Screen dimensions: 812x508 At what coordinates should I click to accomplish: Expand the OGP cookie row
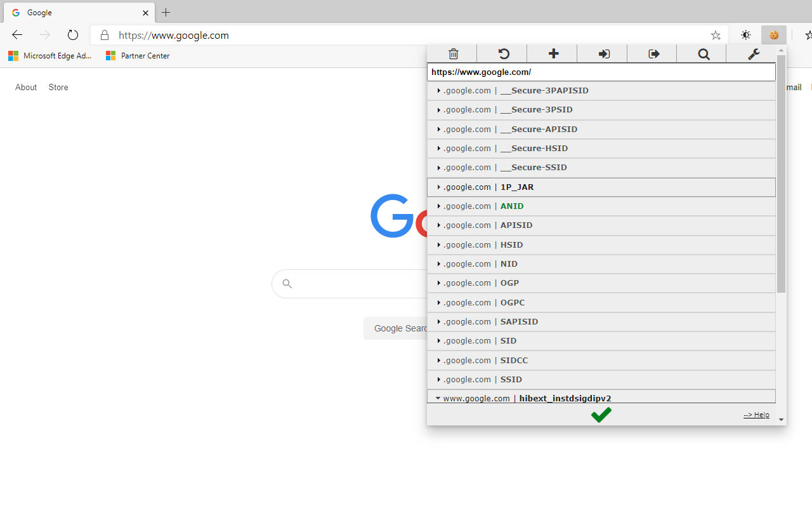click(601, 283)
